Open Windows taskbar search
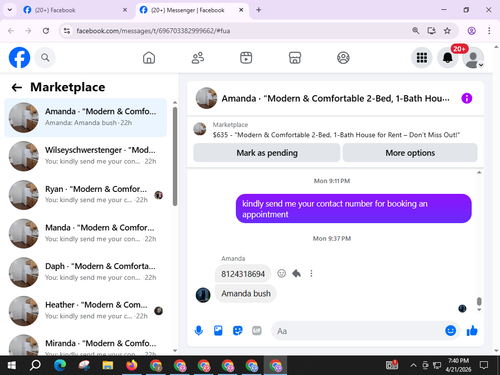The height and width of the screenshot is (375, 500). click(35, 366)
